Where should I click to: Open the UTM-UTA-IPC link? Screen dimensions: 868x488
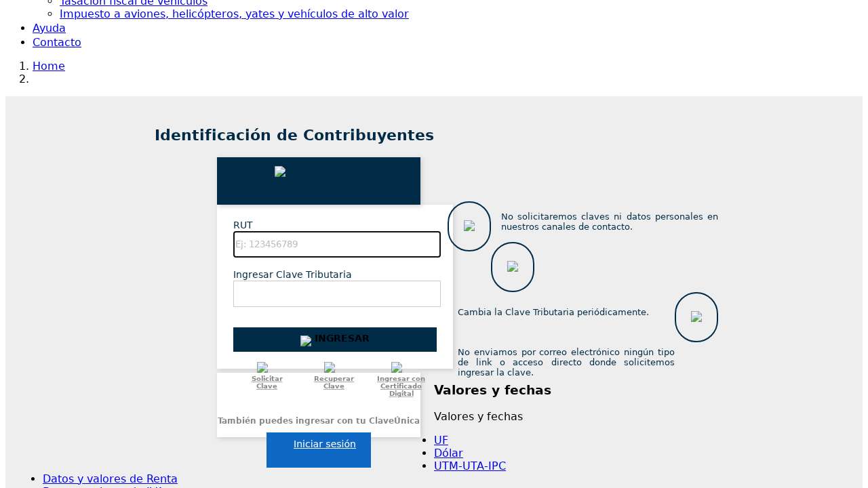470,466
